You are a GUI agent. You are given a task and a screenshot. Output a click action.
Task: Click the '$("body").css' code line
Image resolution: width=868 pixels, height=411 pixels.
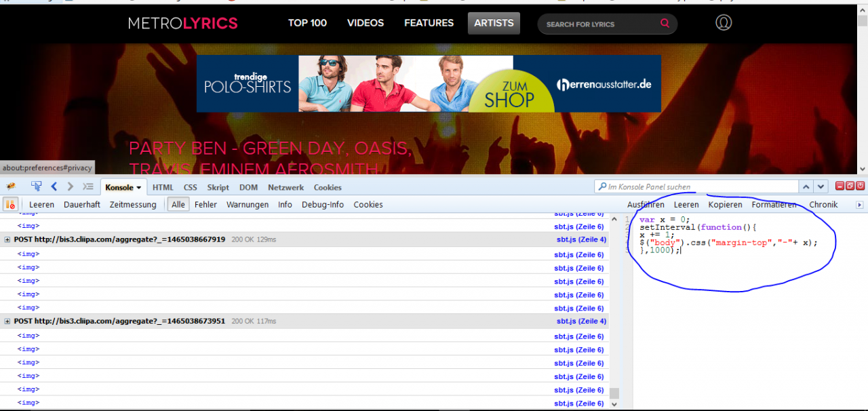(728, 242)
